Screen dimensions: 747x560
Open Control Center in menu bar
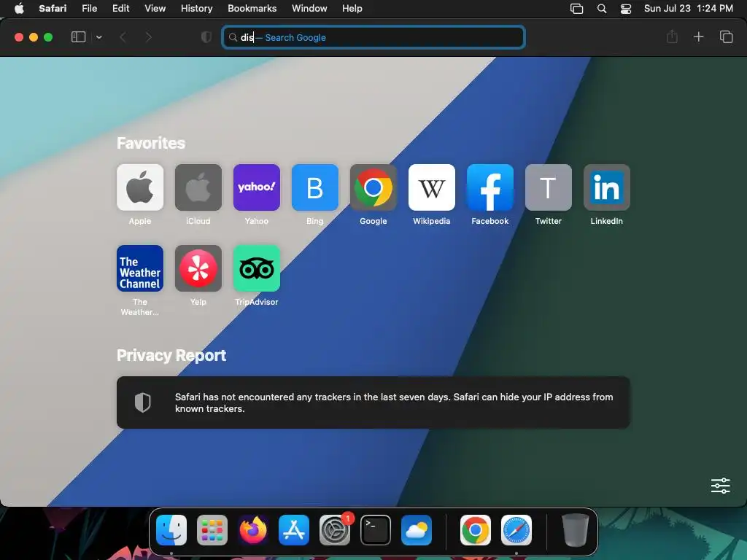click(625, 9)
